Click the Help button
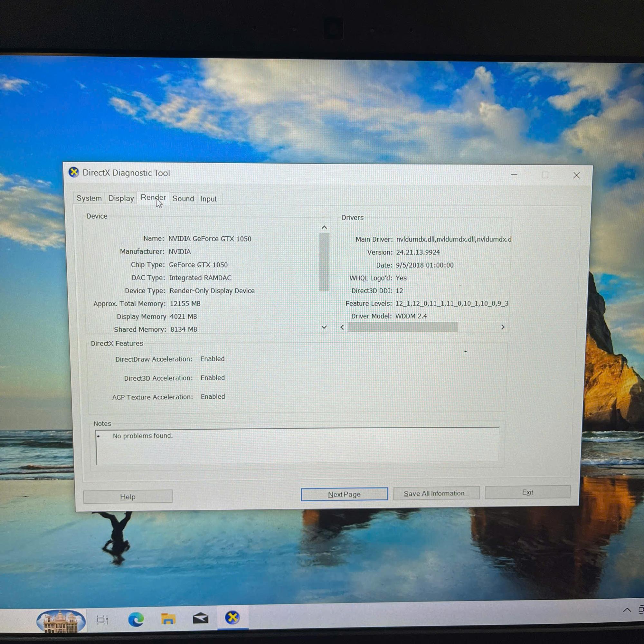Image resolution: width=644 pixels, height=644 pixels. (128, 496)
